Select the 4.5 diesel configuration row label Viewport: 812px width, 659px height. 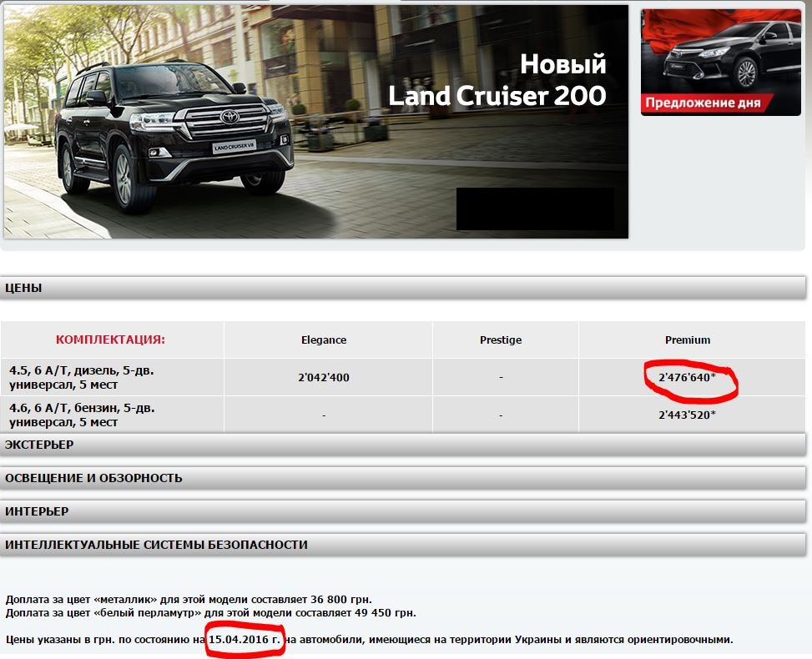pyautogui.click(x=82, y=377)
